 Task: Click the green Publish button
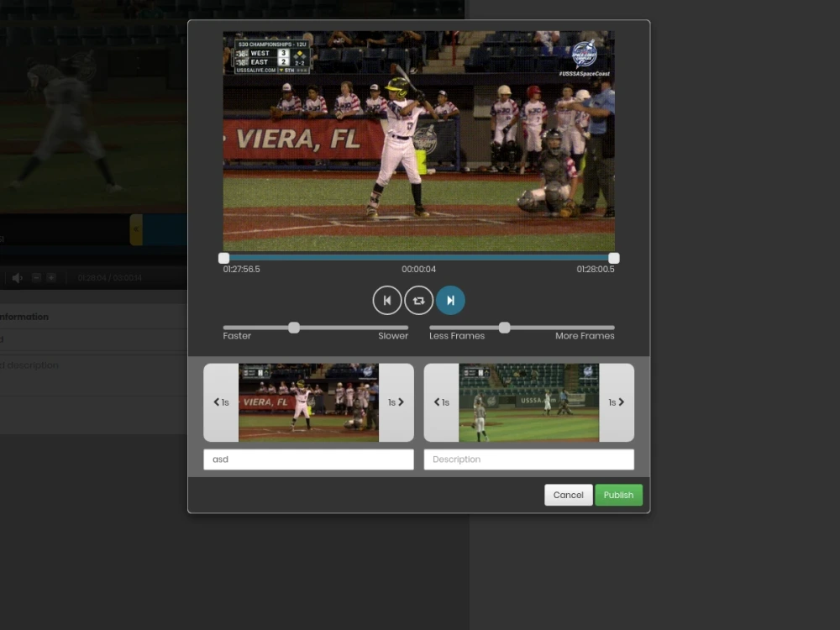pyautogui.click(x=618, y=495)
